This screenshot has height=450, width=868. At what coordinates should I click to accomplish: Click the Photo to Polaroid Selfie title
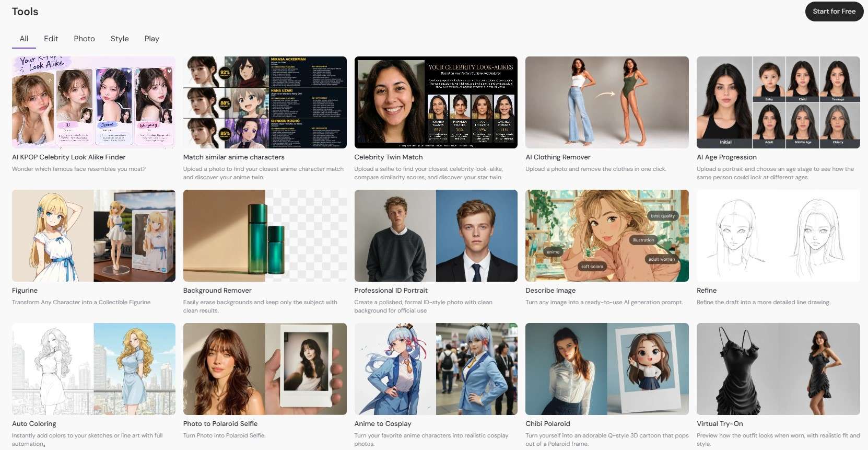220,424
